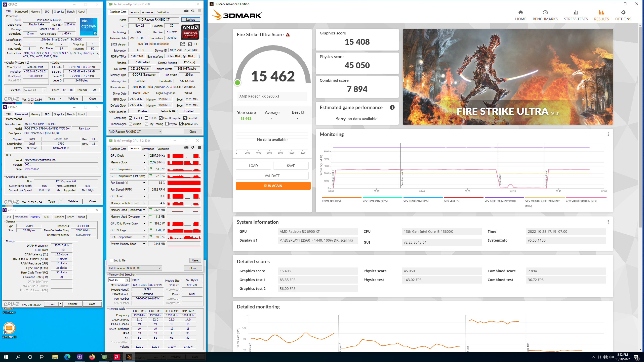Launch Microsoft Edge from the taskbar
644x362 pixels.
click(x=67, y=357)
